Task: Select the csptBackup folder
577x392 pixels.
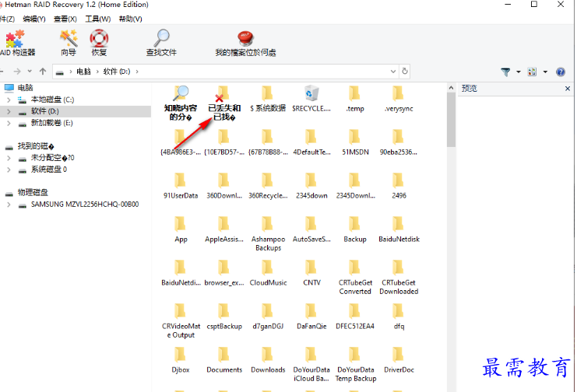Action: click(224, 317)
